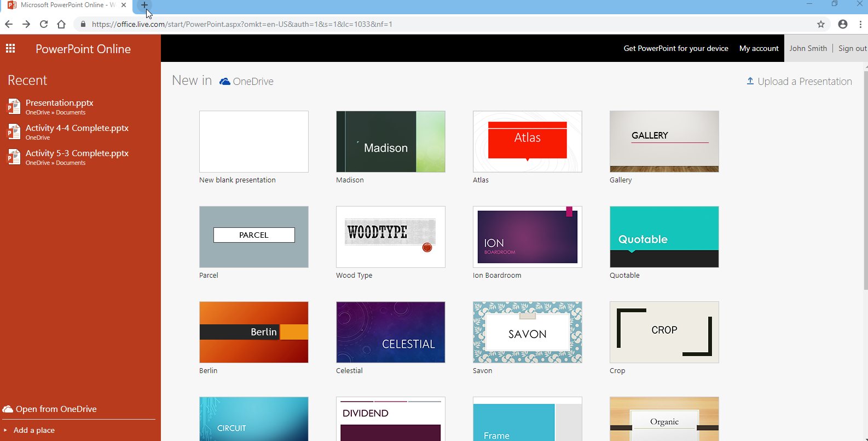The height and width of the screenshot is (441, 868).
Task: Close the Microsoft PowerPoint Online tab
Action: (124, 5)
